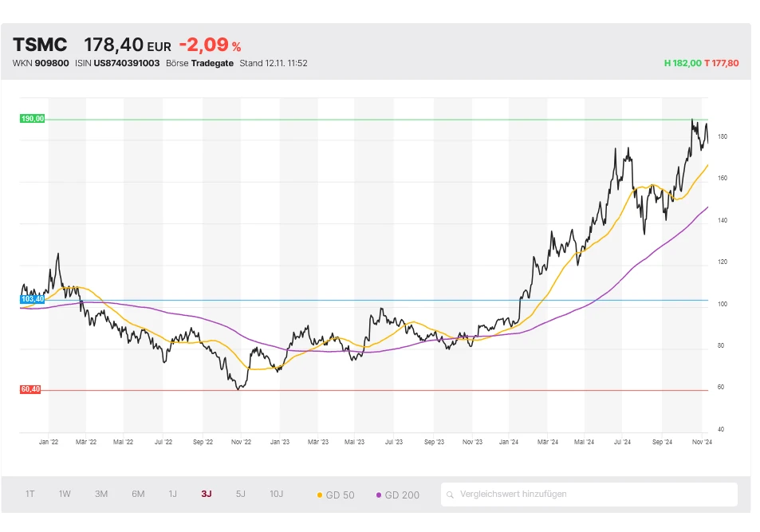Click the ISIN US8740391003 identifier
The image size is (760, 532).
click(x=128, y=62)
